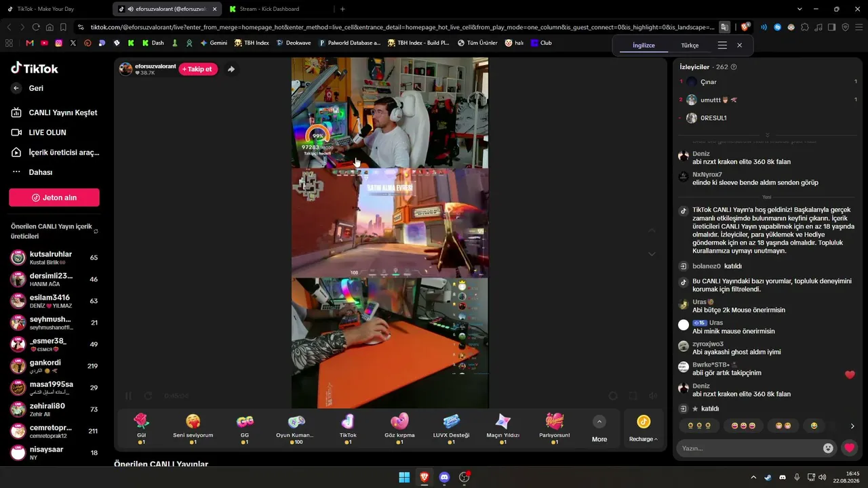This screenshot has height=488, width=868.
Task: Open viewer Çınar's profile
Action: tap(708, 82)
